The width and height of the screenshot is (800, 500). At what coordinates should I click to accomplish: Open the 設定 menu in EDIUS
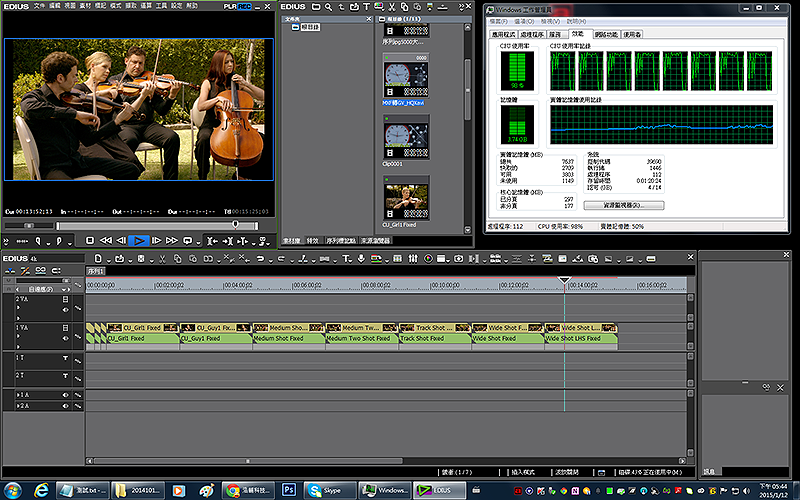177,6
